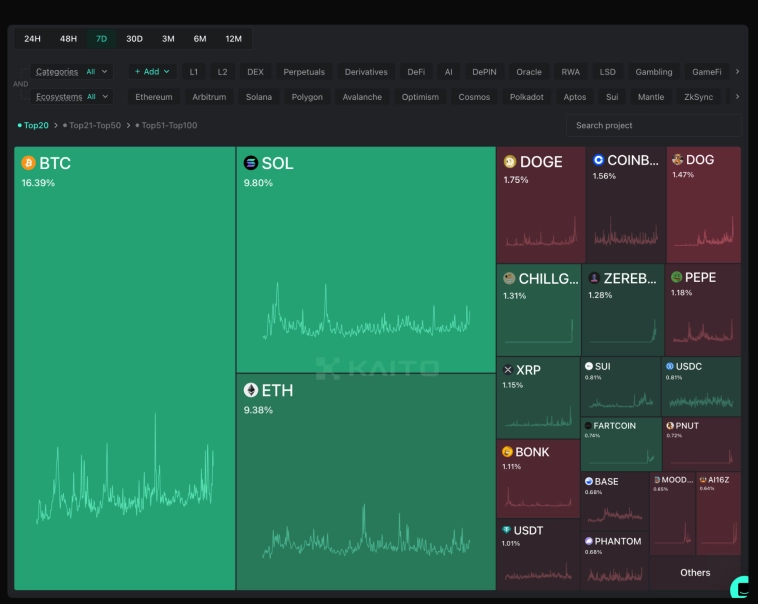Select the 7D timeframe tab
758x604 pixels.
[x=102, y=39]
